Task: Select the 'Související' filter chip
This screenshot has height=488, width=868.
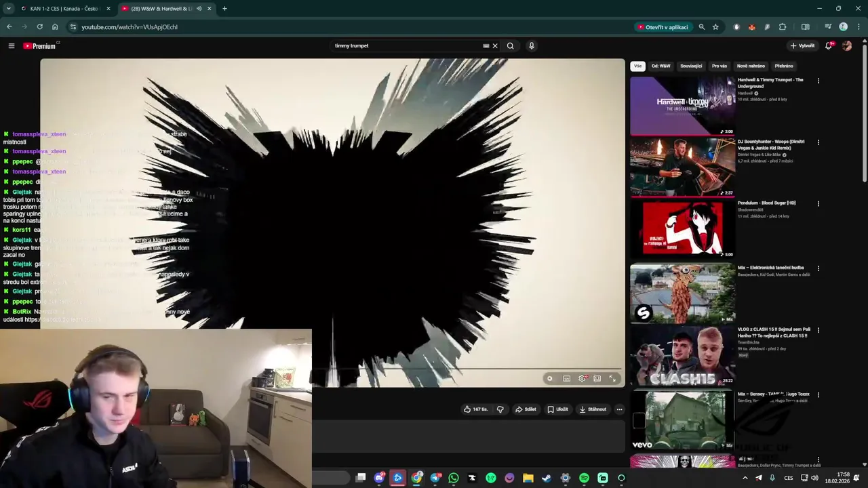Action: coord(691,66)
